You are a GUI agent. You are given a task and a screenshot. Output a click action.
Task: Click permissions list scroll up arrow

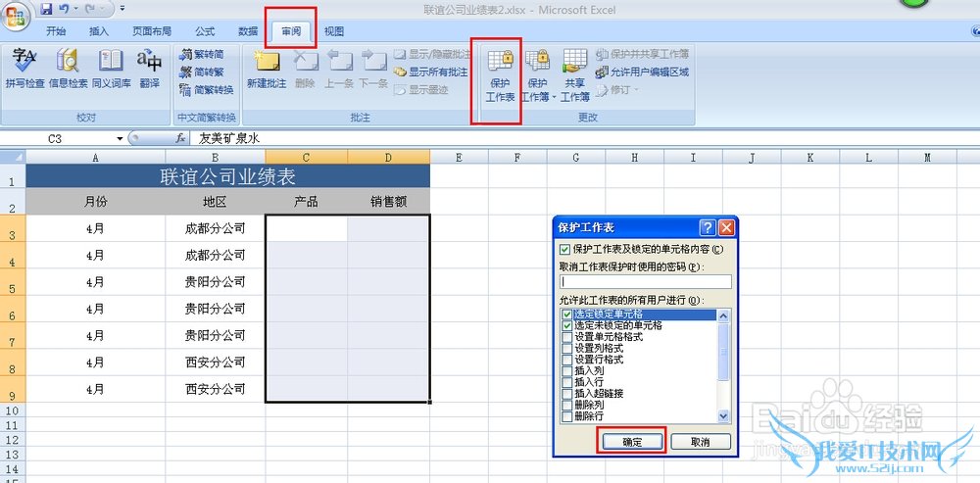click(724, 316)
